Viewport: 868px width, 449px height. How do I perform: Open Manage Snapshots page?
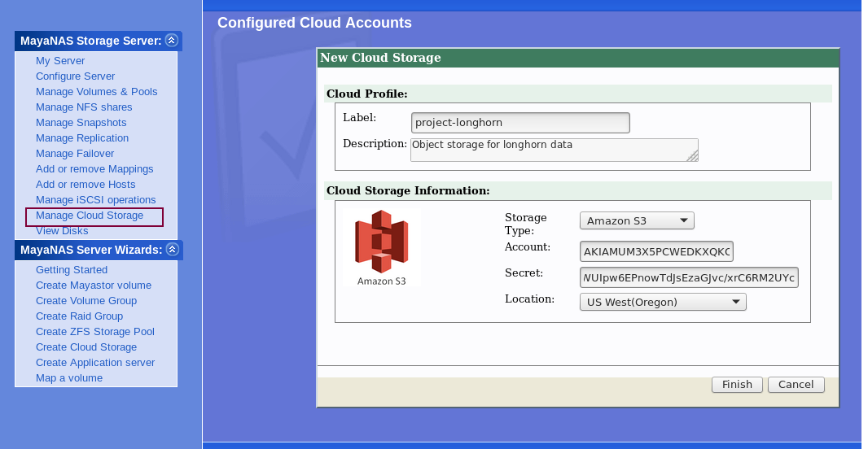pyautogui.click(x=81, y=123)
